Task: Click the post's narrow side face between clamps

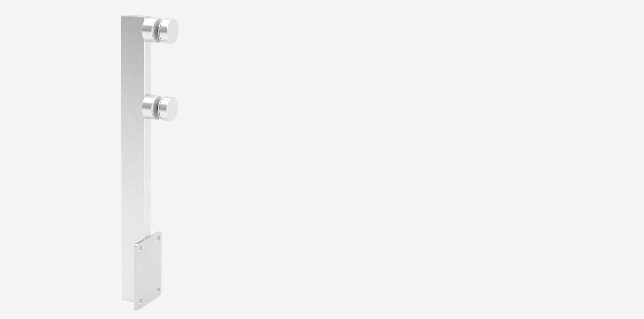Action: click(x=148, y=69)
